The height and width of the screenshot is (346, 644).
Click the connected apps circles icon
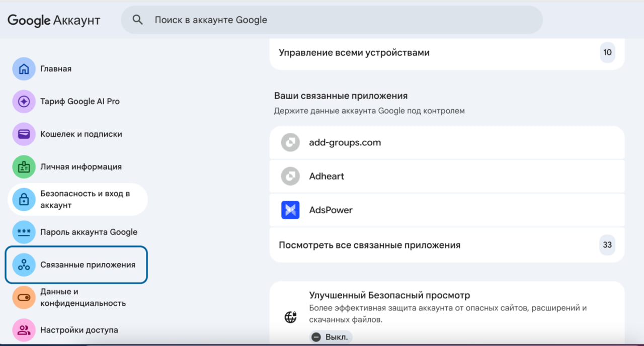[24, 265]
